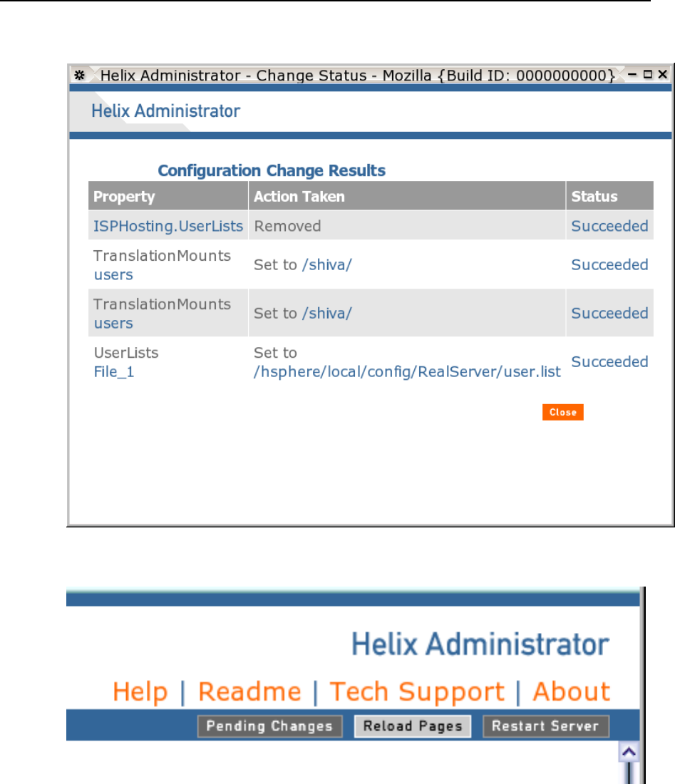Viewport: 675px width, 784px height.
Task: Open the Help link
Action: [140, 692]
